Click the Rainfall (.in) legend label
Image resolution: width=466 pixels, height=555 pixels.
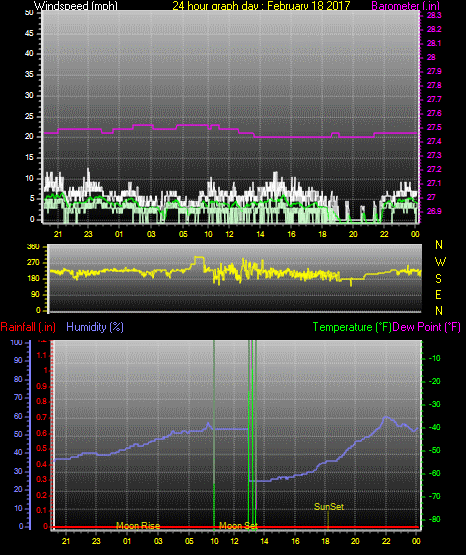[28, 327]
